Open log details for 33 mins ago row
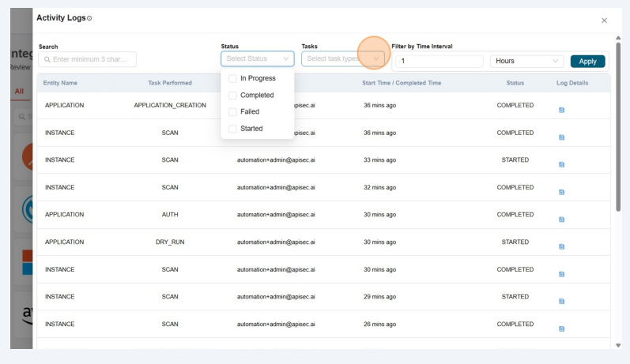Viewport: 630px width, 364px height. coord(561,164)
